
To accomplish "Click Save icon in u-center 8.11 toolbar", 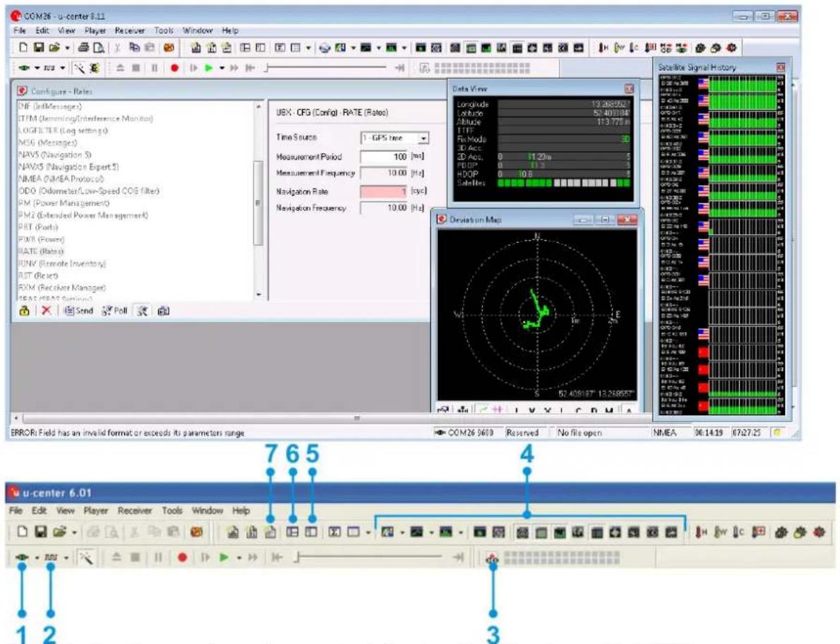I will (x=38, y=48).
